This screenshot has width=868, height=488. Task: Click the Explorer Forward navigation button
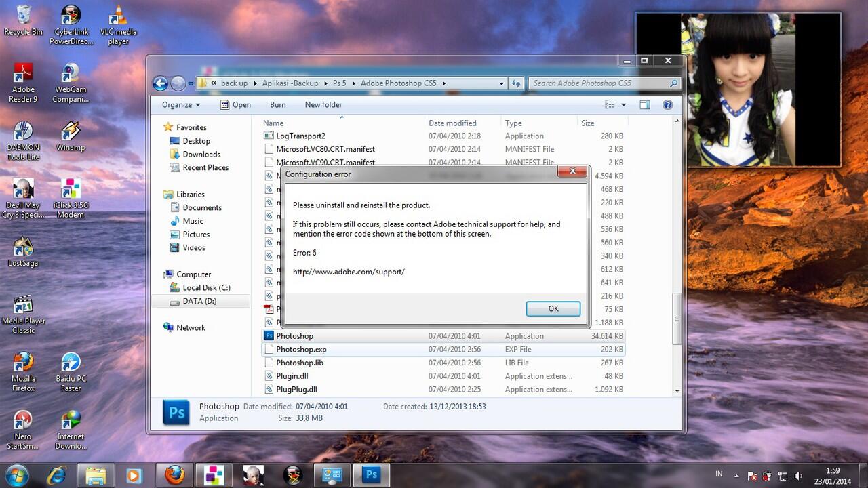pyautogui.click(x=178, y=83)
